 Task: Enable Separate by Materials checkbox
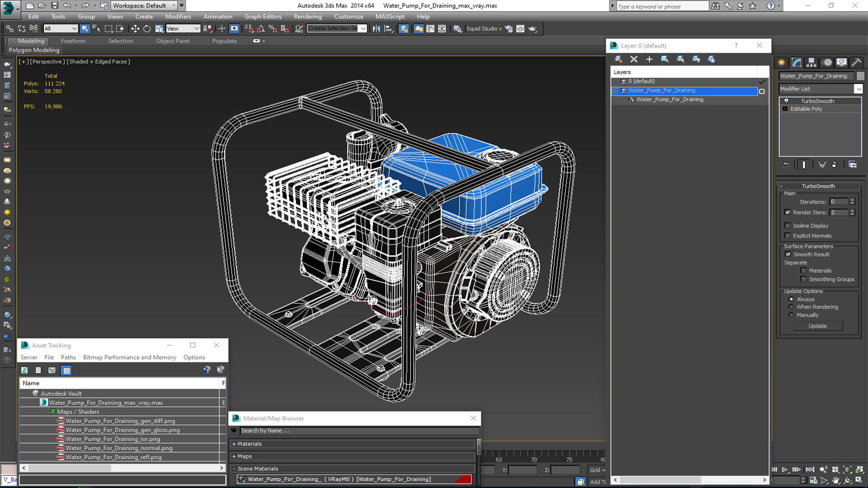pyautogui.click(x=803, y=271)
